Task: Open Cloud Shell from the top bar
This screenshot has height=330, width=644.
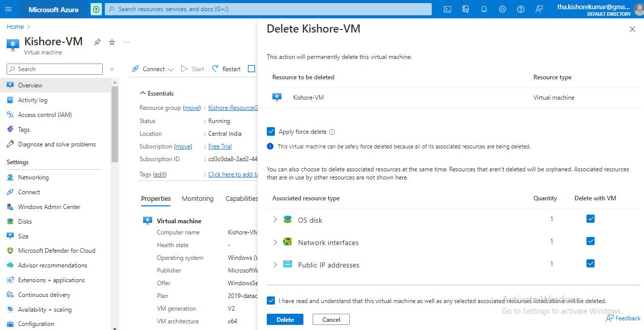Action: tap(447, 9)
